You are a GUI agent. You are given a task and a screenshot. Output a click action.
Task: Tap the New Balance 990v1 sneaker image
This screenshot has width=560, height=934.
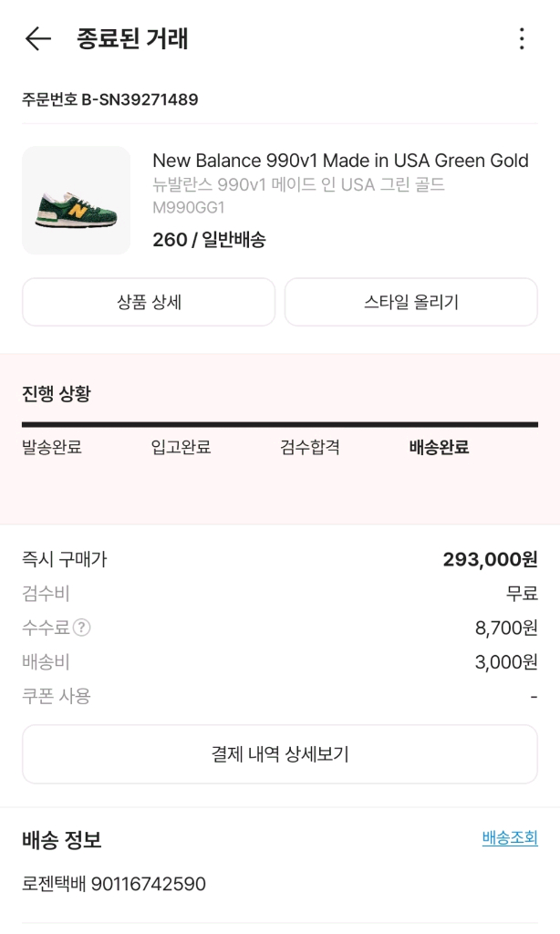(74, 198)
